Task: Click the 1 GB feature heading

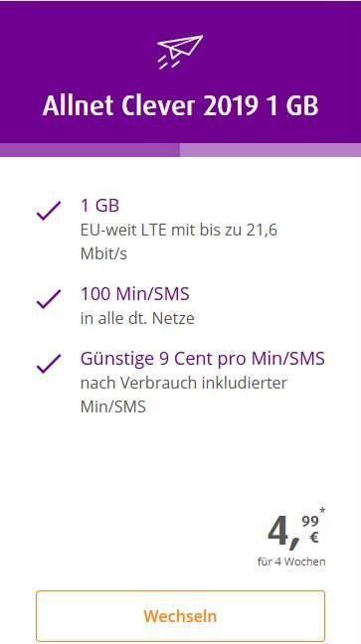Action: pos(99,206)
